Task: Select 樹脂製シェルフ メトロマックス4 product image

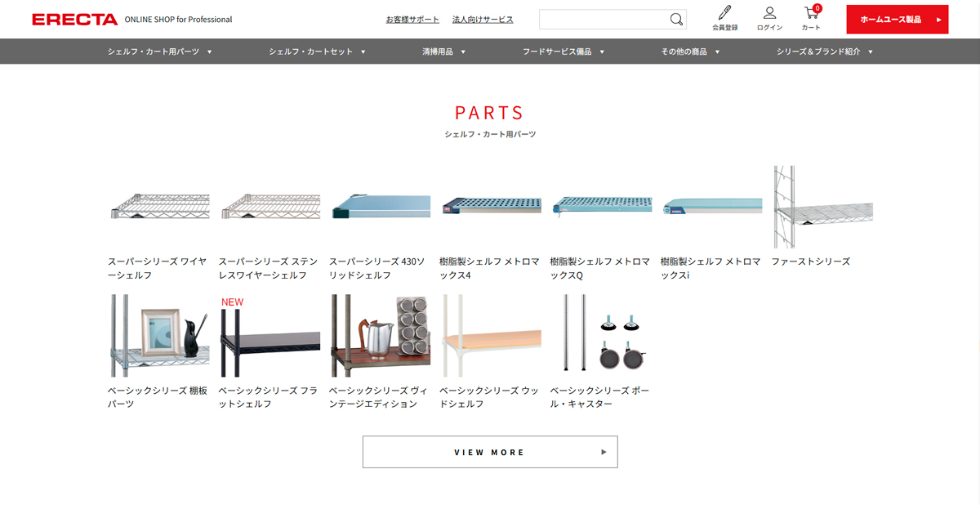Action: pos(490,207)
